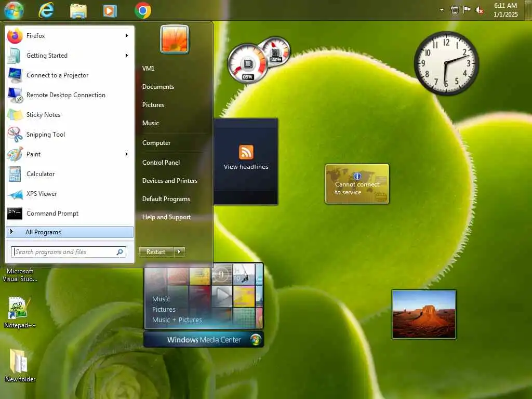532x399 pixels.
Task: Select the Notepad++ desktop shortcut
Action: (x=20, y=312)
